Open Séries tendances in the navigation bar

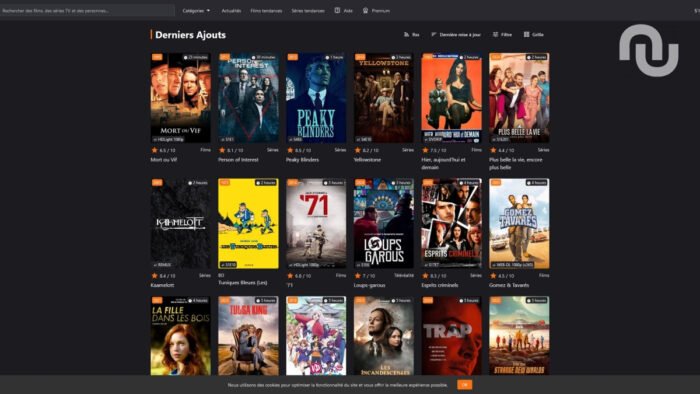(308, 11)
